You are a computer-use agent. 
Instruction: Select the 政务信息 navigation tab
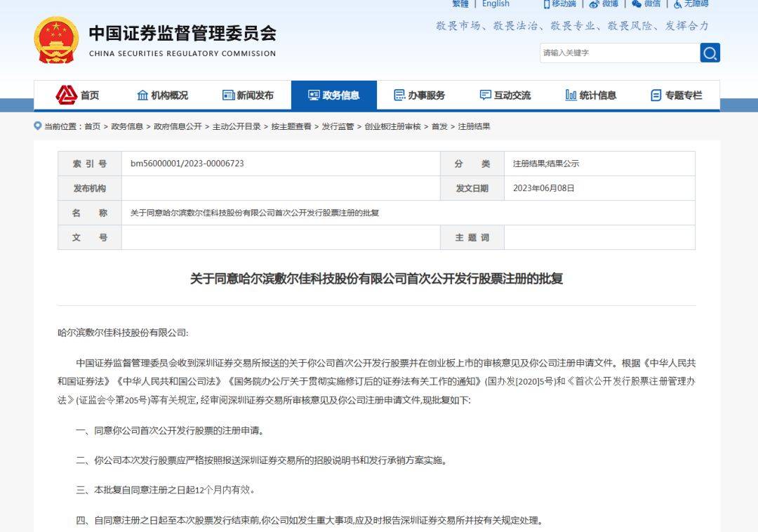(x=333, y=95)
